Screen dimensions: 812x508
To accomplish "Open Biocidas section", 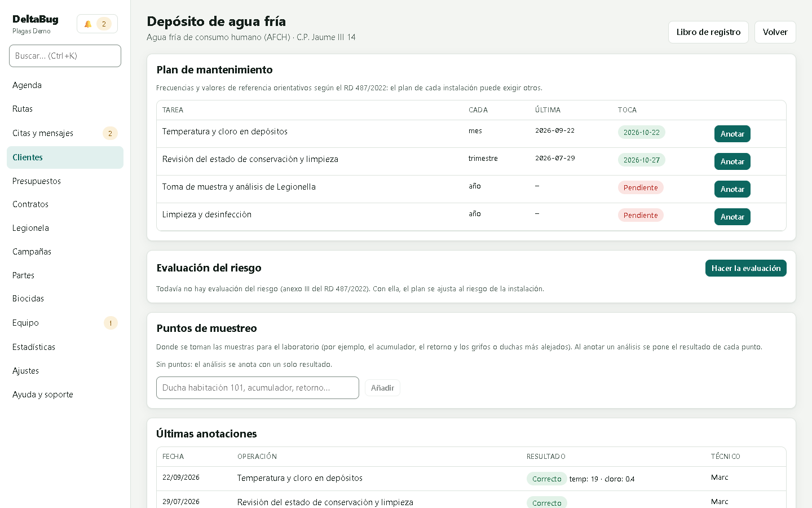I will [x=65, y=299].
